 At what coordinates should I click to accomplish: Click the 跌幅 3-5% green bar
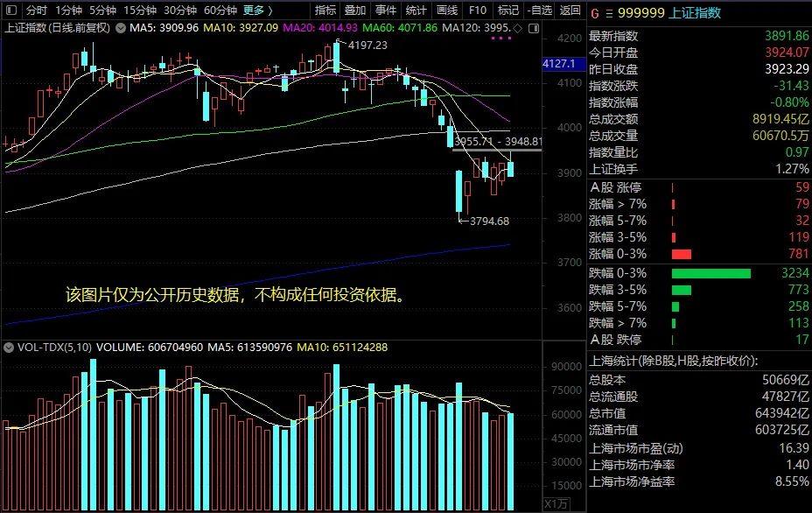[682, 290]
